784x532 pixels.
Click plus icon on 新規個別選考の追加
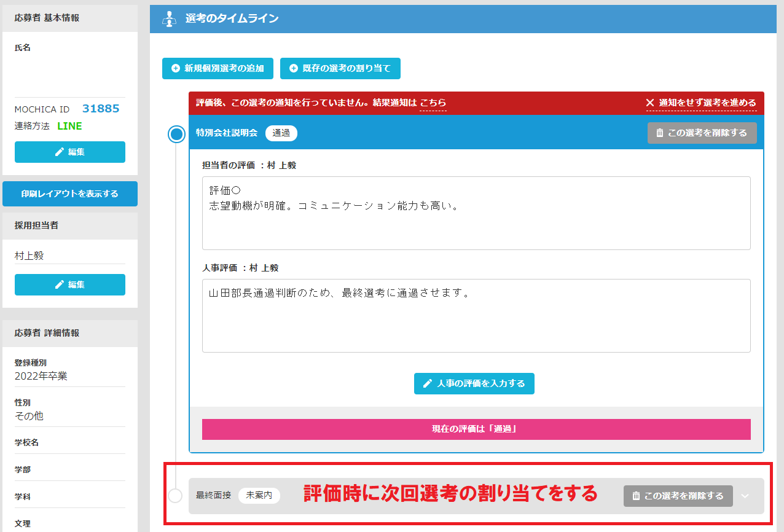[x=176, y=69]
